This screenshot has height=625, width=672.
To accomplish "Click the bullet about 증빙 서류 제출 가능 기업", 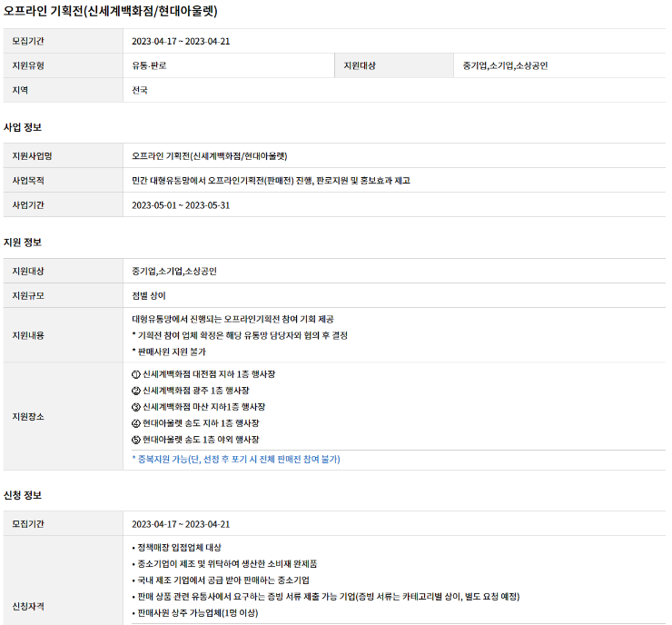I will (x=326, y=596).
